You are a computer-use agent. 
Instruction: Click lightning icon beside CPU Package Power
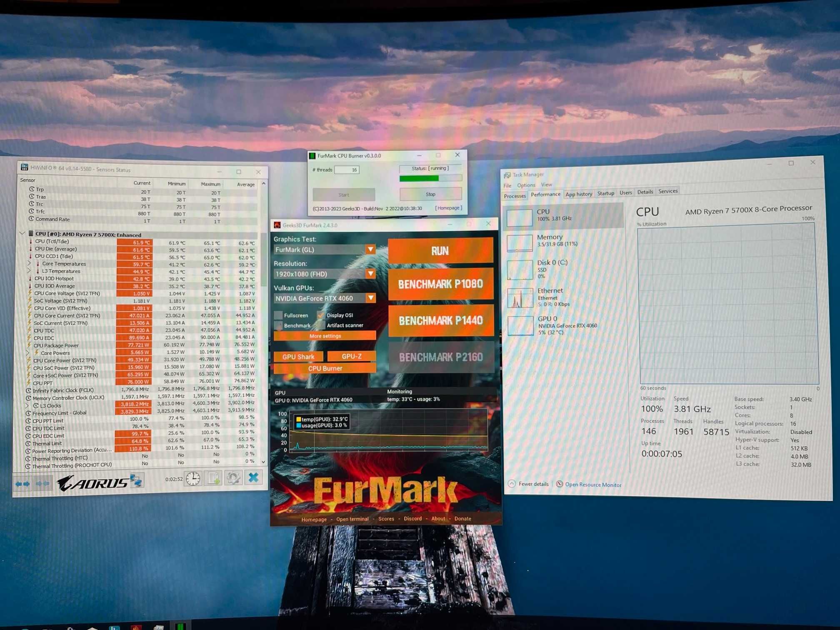pyautogui.click(x=30, y=345)
